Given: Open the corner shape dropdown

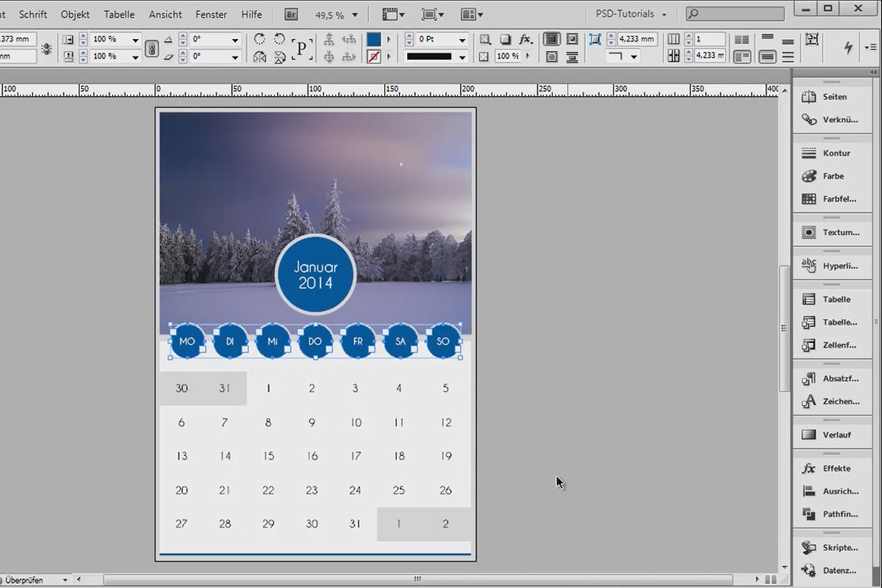Looking at the screenshot, I should tap(633, 57).
